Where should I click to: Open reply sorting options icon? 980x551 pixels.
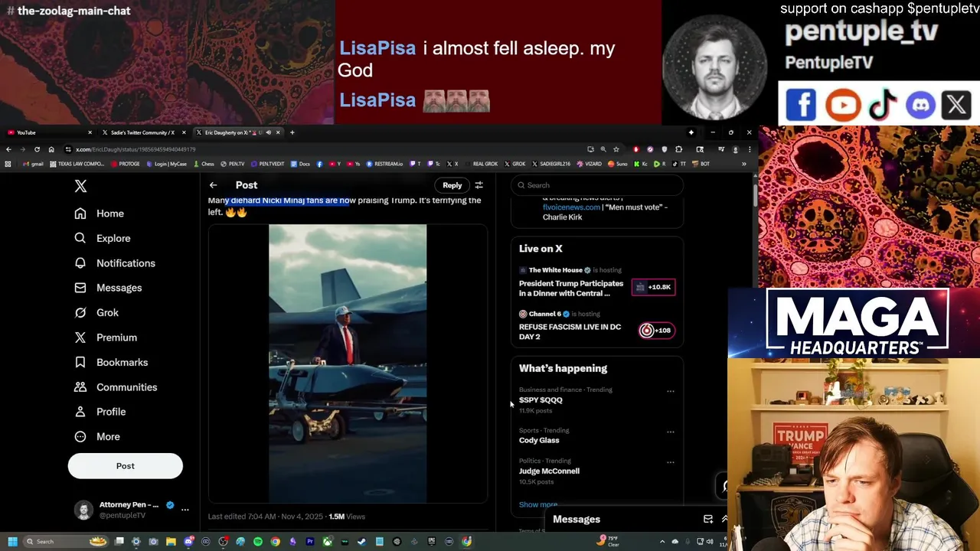(x=479, y=185)
